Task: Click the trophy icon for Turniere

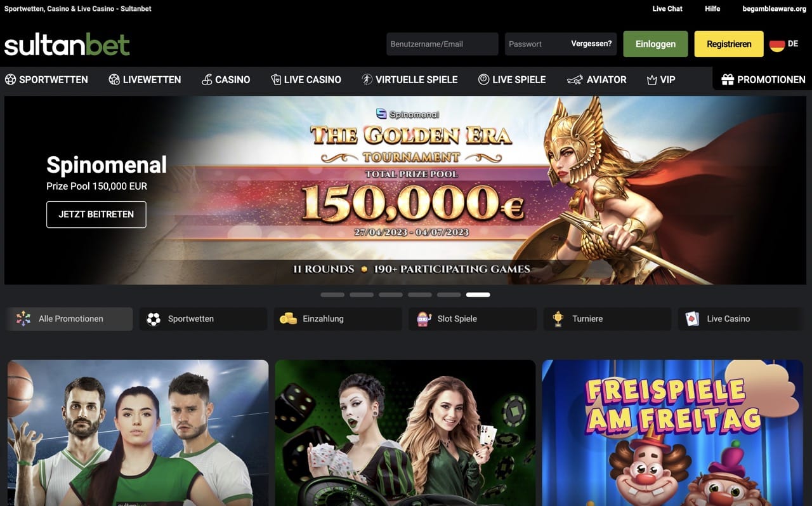Action: point(558,319)
